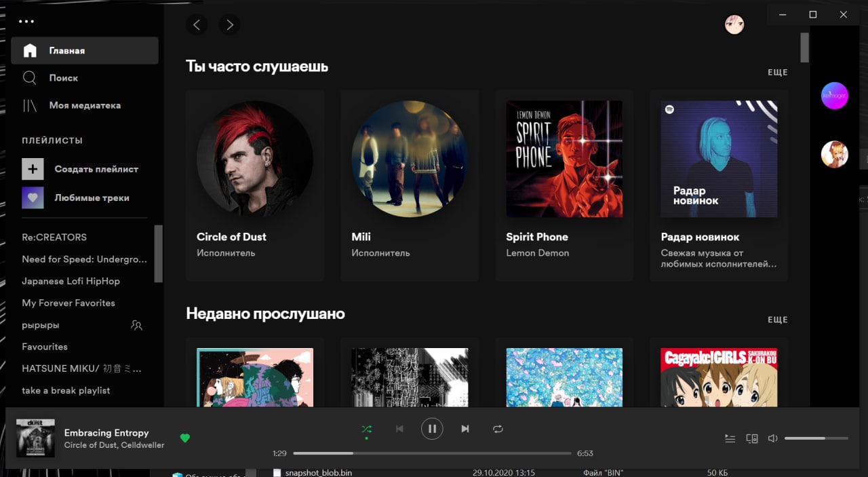Open Need for Speed: Undergro... playlist
Image resolution: width=868 pixels, height=477 pixels.
click(x=84, y=259)
